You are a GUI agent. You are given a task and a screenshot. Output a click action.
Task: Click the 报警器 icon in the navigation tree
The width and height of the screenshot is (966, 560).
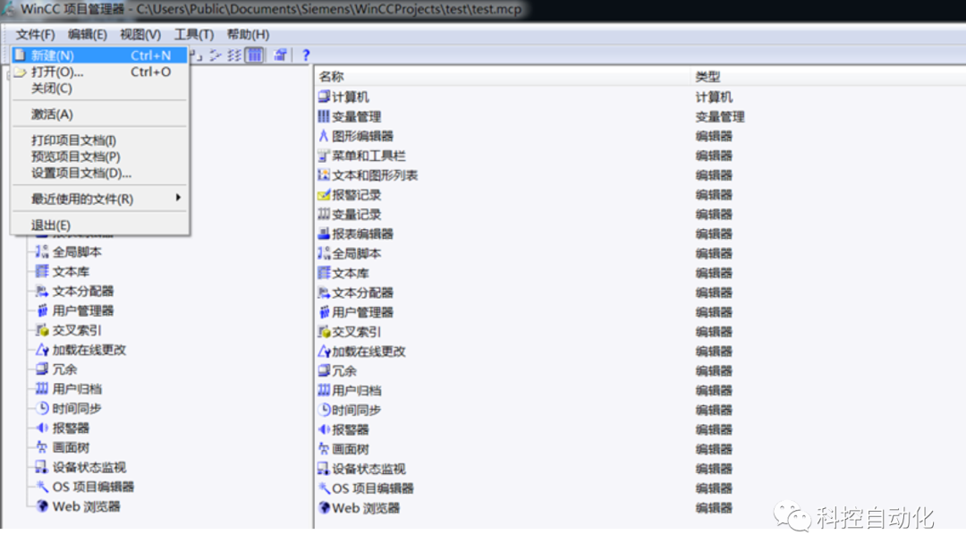tap(42, 428)
